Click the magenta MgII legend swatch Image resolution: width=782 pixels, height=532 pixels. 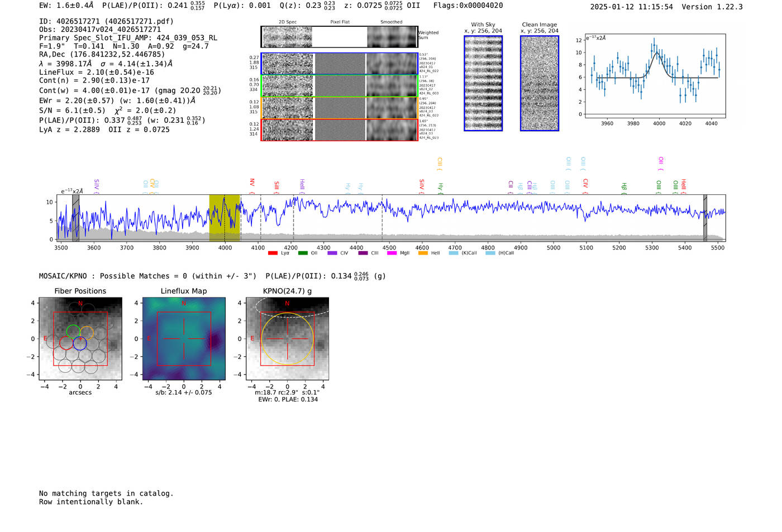392,253
